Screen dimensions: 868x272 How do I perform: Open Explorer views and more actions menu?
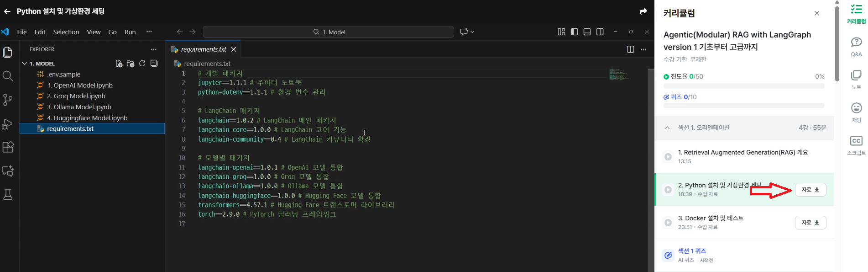(154, 49)
